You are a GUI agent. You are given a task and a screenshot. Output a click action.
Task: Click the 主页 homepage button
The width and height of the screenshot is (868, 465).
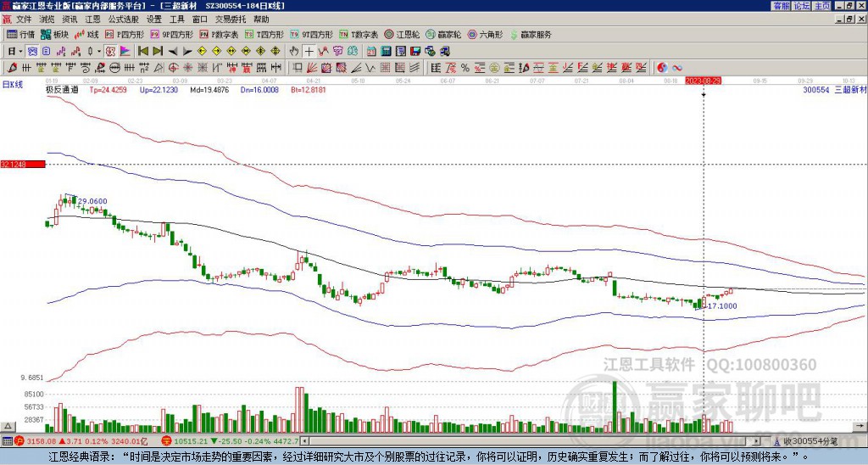[x=821, y=6]
